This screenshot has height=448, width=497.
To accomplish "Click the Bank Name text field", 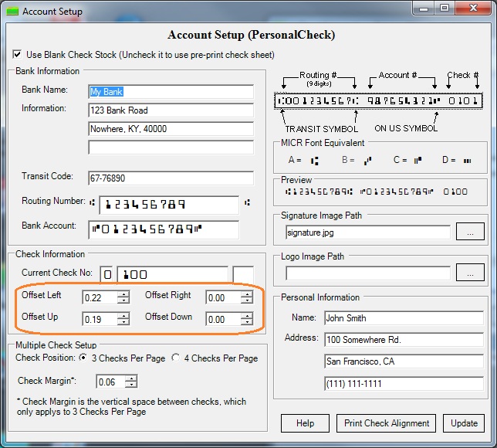I will (171, 92).
